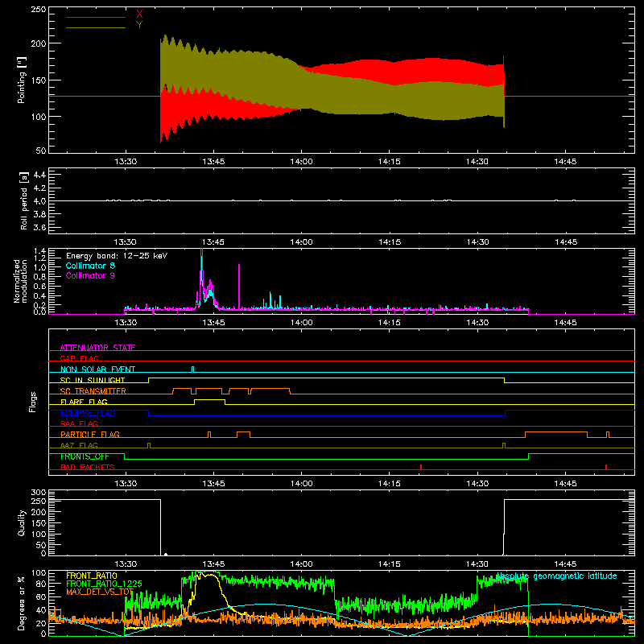Click the "50" tick on the Pointing axis
Image resolution: width=644 pixels, height=644 pixels.
(x=41, y=151)
